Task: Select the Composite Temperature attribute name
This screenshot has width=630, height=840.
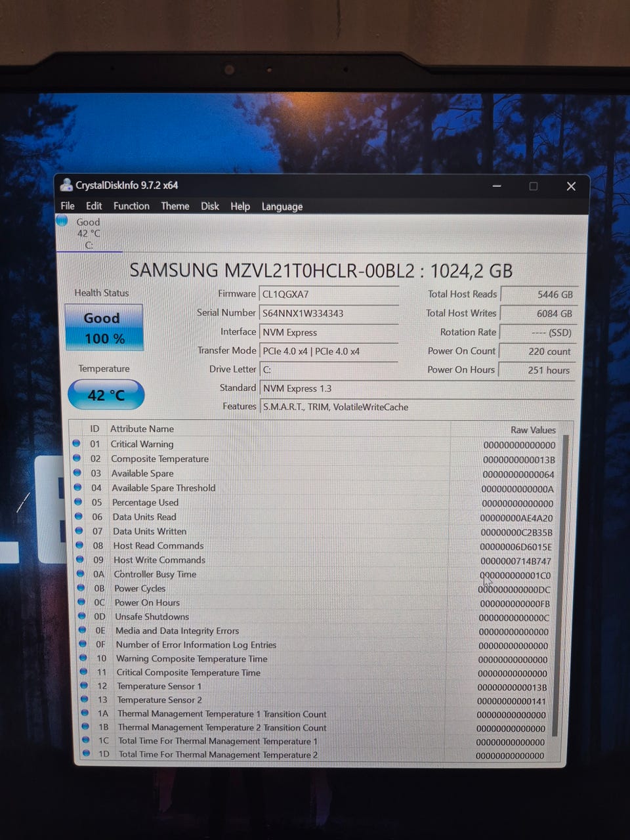Action: click(x=159, y=459)
